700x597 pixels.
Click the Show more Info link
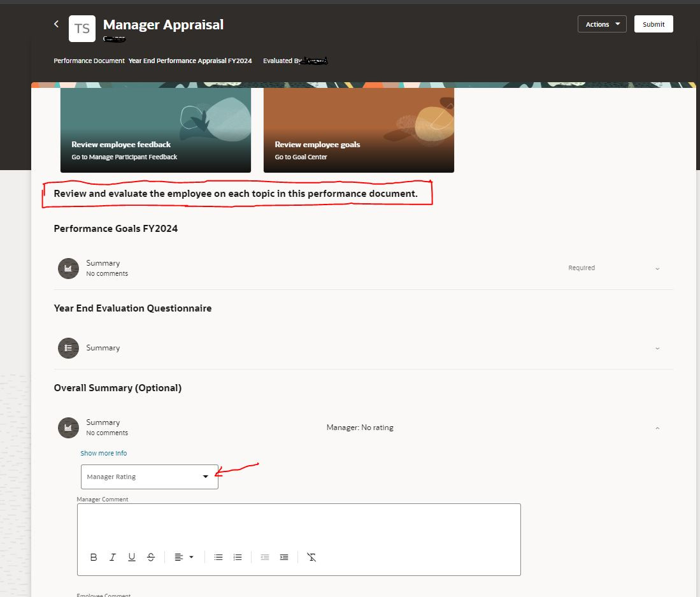pos(103,453)
